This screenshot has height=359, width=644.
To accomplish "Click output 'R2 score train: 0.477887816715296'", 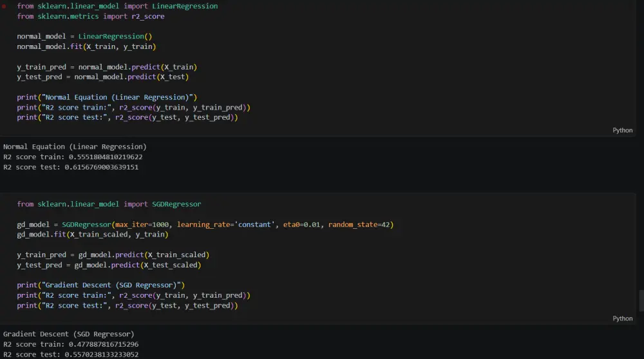I will (x=71, y=345).
